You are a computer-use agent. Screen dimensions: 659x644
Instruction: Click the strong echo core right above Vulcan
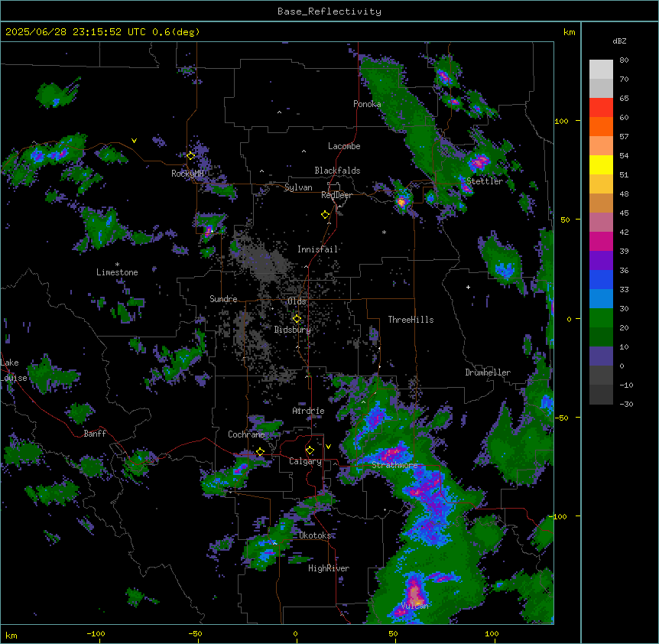pos(415,591)
